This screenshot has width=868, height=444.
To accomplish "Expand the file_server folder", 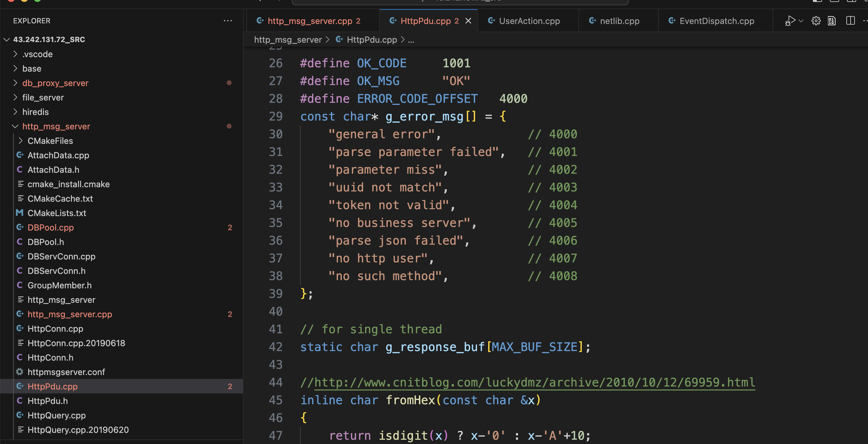I will [121, 98].
